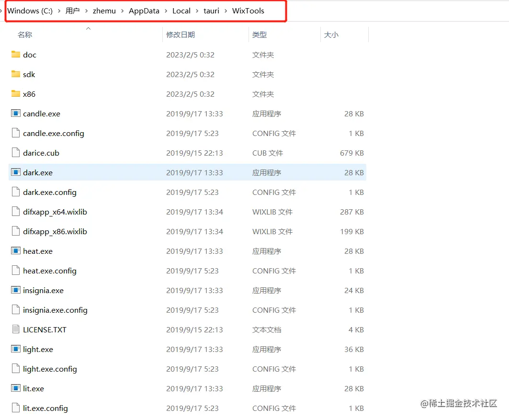Sort by 名称 column header
Screen dimensions: 509x420
[25, 35]
